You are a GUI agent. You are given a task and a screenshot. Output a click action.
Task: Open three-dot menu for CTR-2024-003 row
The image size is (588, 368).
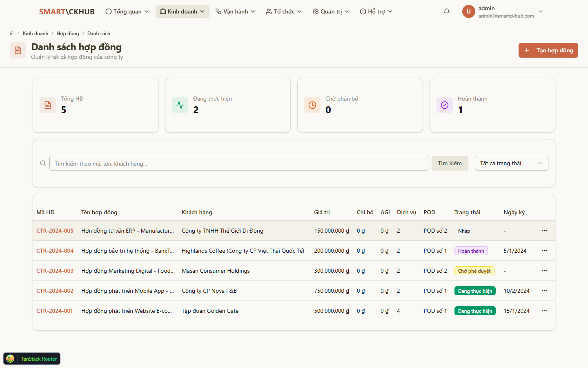click(544, 271)
